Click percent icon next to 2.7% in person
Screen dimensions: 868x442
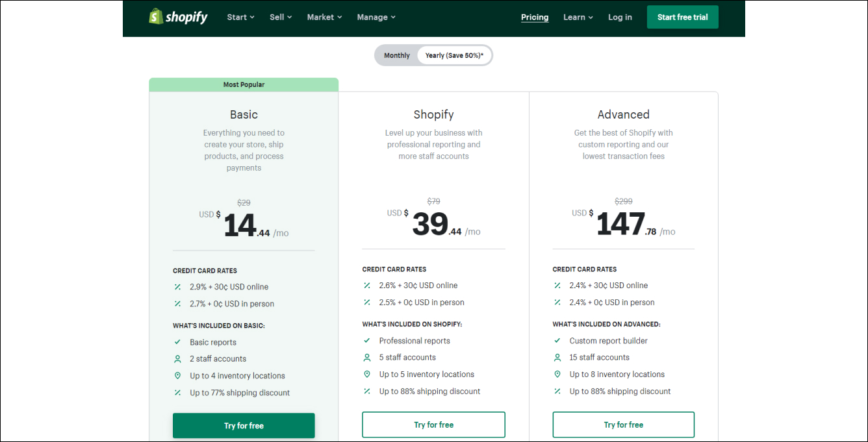[177, 304]
